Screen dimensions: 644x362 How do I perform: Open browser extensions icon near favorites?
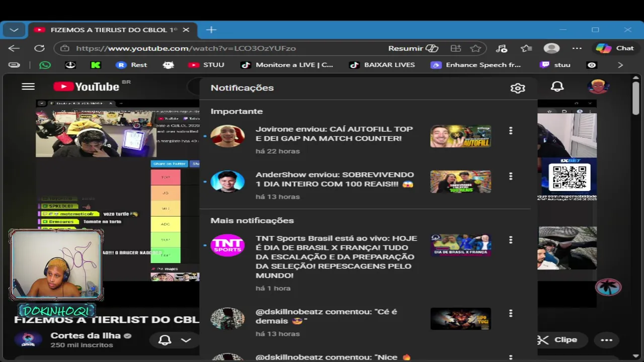(501, 48)
